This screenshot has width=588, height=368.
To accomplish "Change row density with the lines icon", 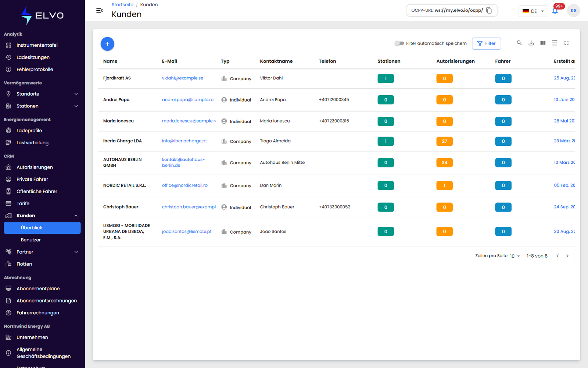I will pos(555,43).
